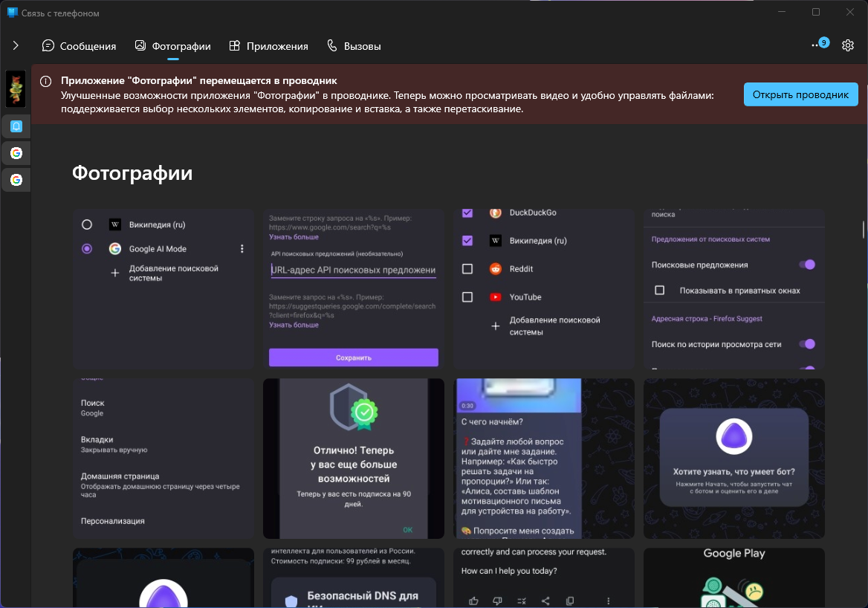Image resolution: width=868 pixels, height=608 pixels.
Task: Open photo with purple Сохранить button
Action: [354, 289]
